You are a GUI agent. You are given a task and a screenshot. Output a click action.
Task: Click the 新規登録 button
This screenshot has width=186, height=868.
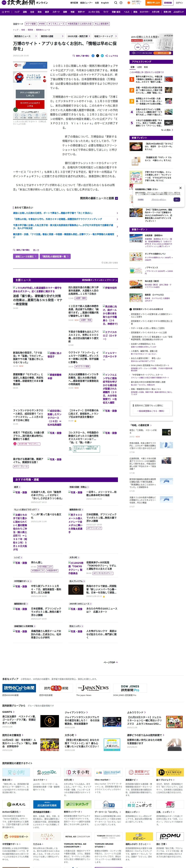[x=168, y=3]
